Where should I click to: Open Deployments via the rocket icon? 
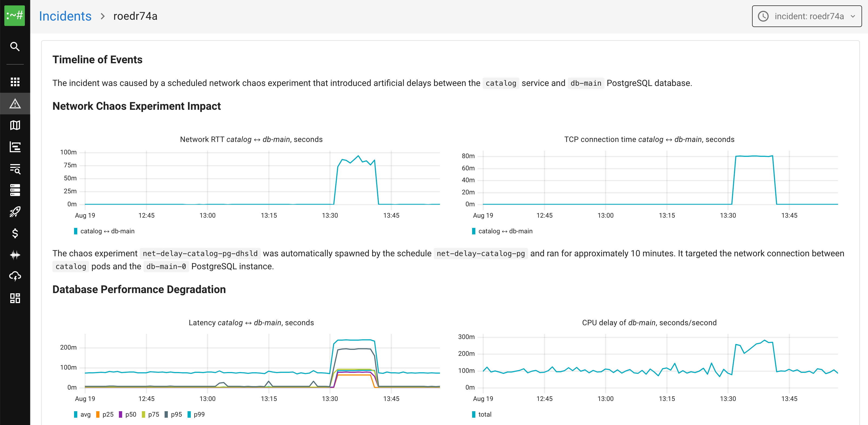(15, 212)
